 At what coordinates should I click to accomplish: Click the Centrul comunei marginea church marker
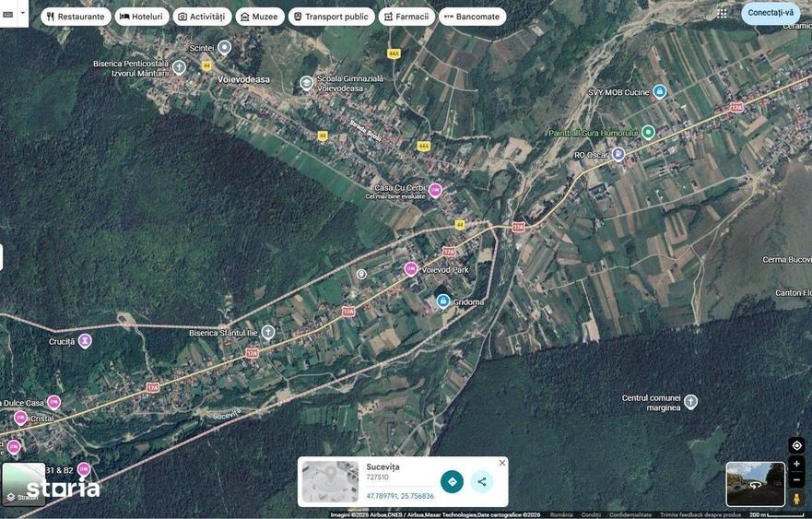691,401
